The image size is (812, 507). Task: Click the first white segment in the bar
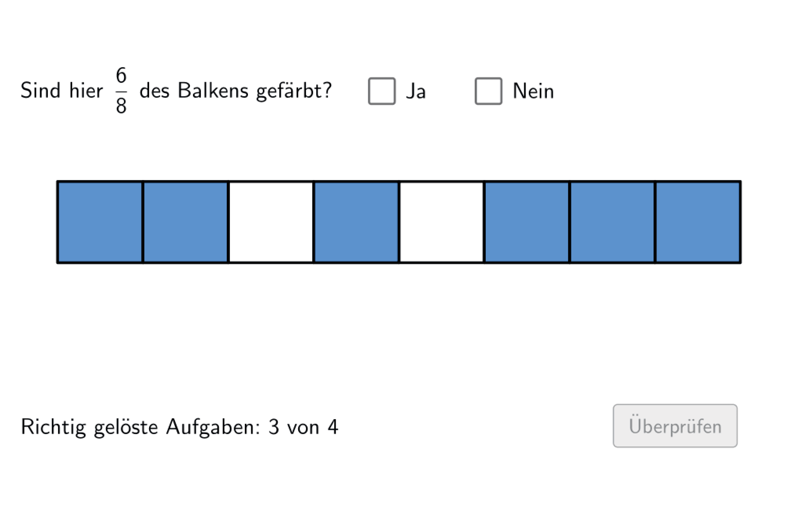coord(271,222)
